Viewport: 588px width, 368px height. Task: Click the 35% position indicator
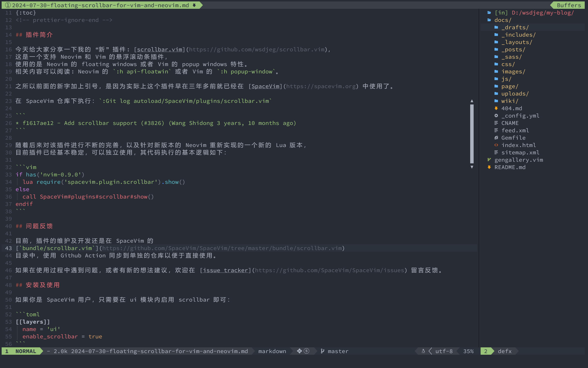pos(468,351)
